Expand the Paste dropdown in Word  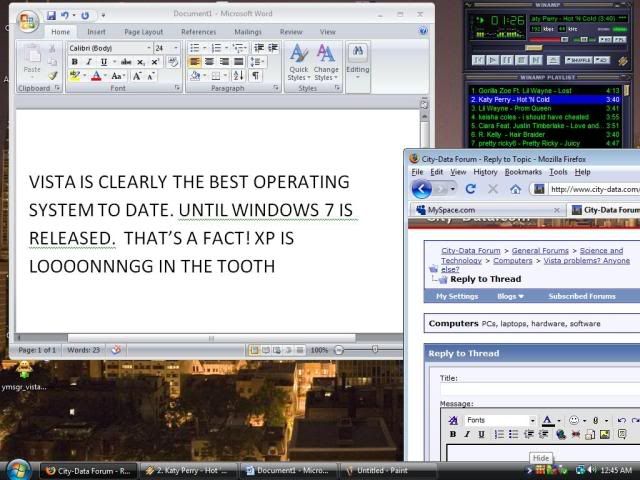32,78
